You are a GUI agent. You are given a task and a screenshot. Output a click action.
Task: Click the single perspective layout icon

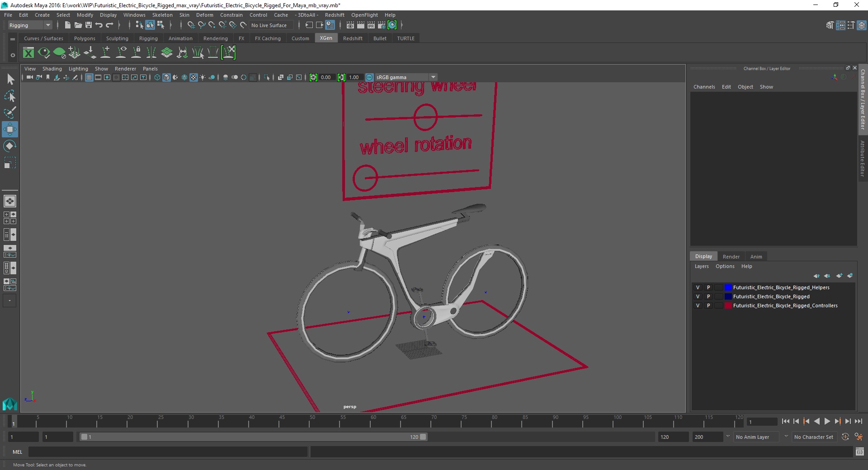pos(10,201)
